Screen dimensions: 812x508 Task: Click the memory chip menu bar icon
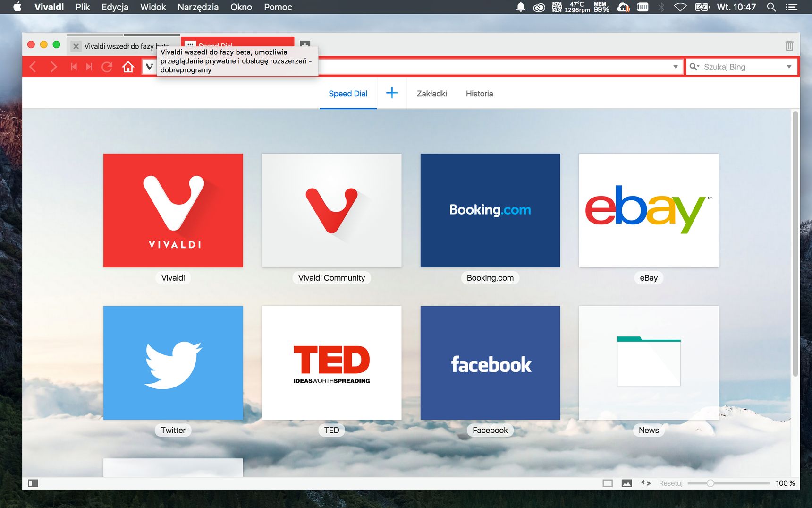[x=643, y=7]
